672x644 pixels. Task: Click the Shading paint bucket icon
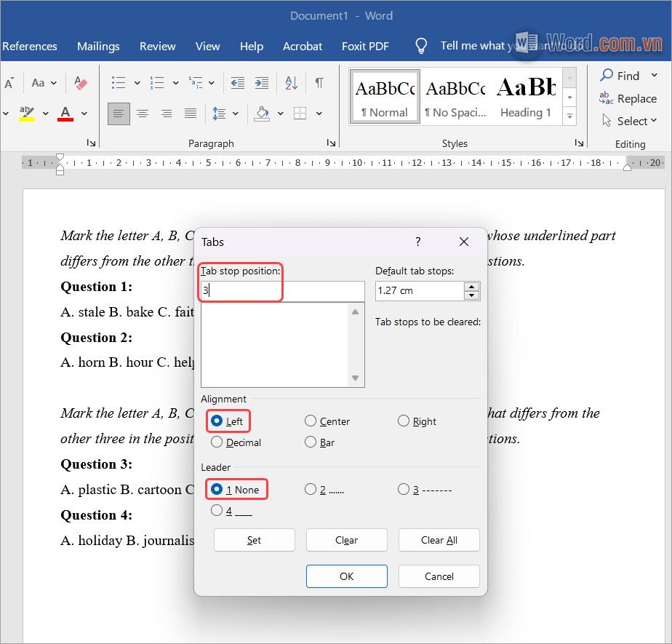pyautogui.click(x=262, y=114)
